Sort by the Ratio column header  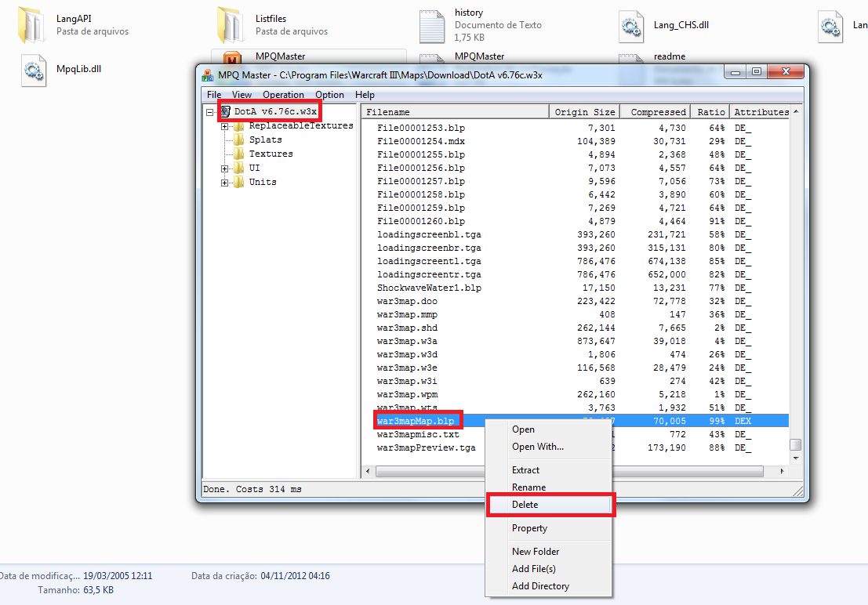coord(710,112)
